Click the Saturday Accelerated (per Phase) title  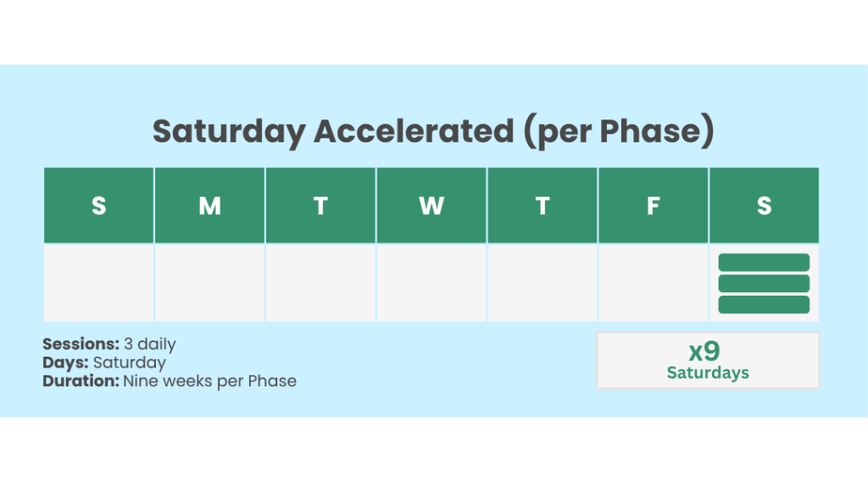[x=433, y=131]
